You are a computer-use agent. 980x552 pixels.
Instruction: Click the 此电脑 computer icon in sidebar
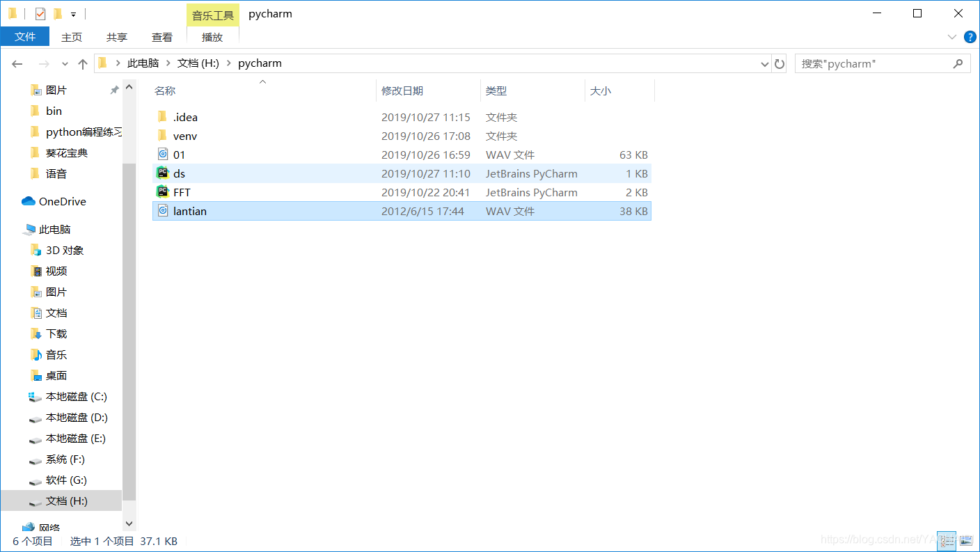point(29,229)
